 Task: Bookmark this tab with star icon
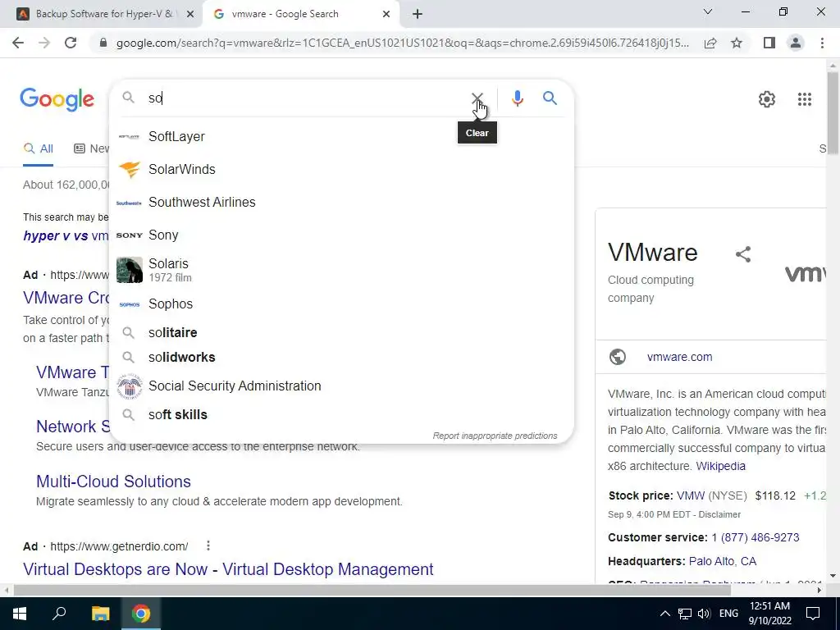point(737,43)
